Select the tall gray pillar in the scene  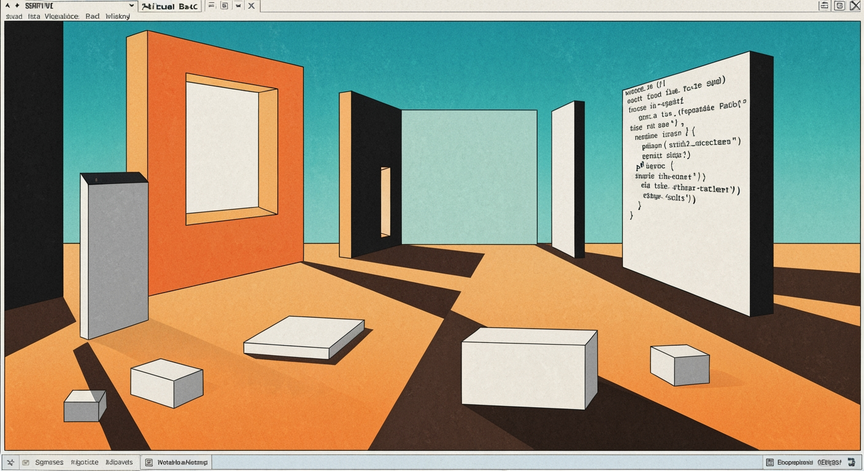point(114,256)
